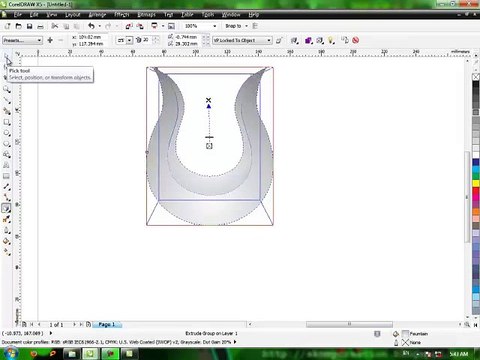Open the Edit menu
This screenshot has height=360, width=480.
pos(34,15)
